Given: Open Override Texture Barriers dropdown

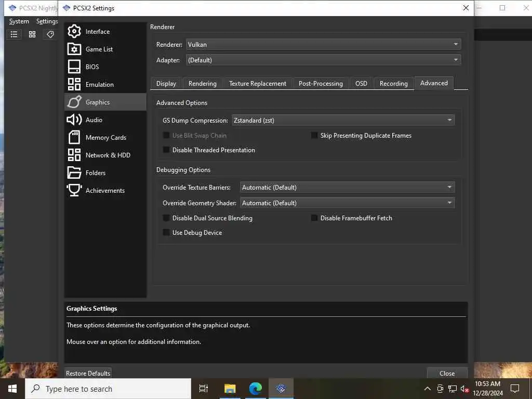Looking at the screenshot, I should click(347, 187).
